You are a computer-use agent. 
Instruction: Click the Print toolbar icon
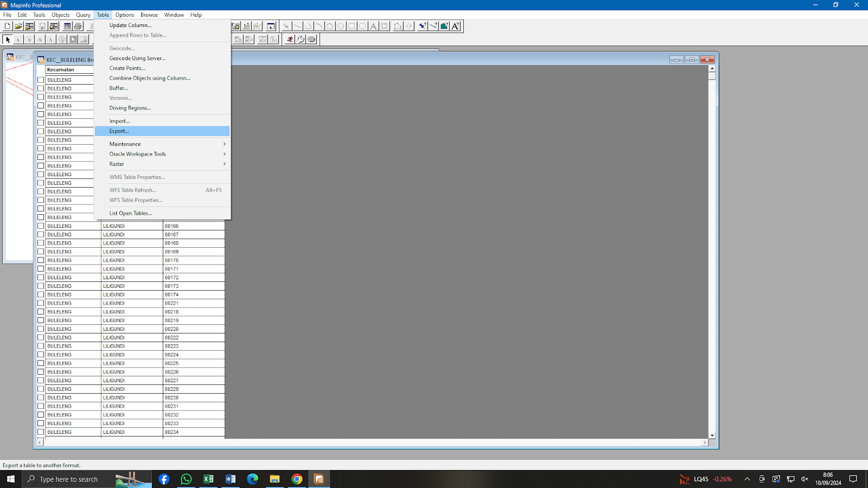pyautogui.click(x=78, y=26)
